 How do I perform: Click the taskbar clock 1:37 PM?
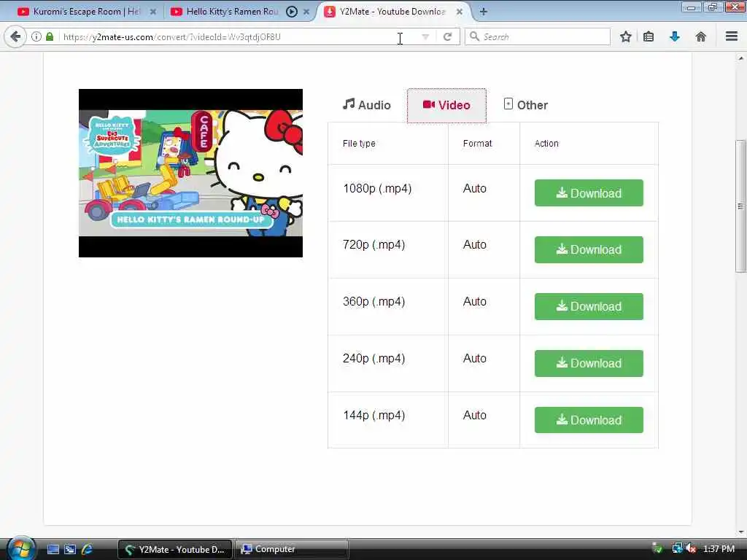pyautogui.click(x=719, y=548)
